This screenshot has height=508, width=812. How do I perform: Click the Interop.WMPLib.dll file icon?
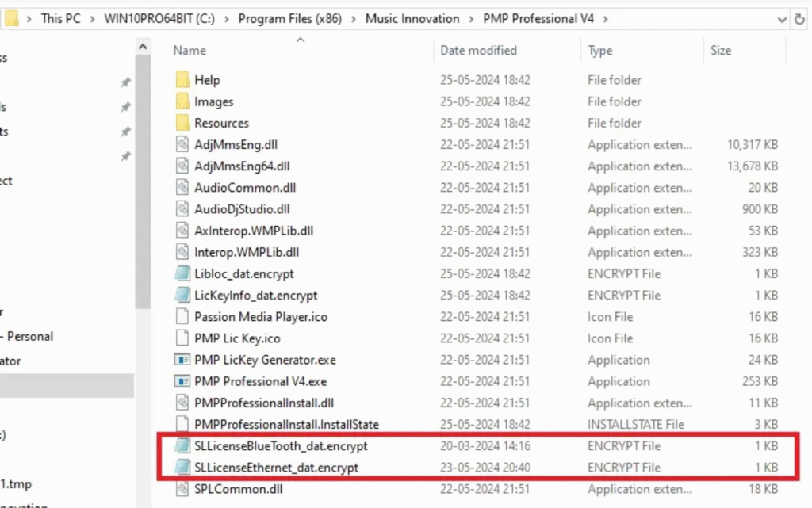click(182, 253)
